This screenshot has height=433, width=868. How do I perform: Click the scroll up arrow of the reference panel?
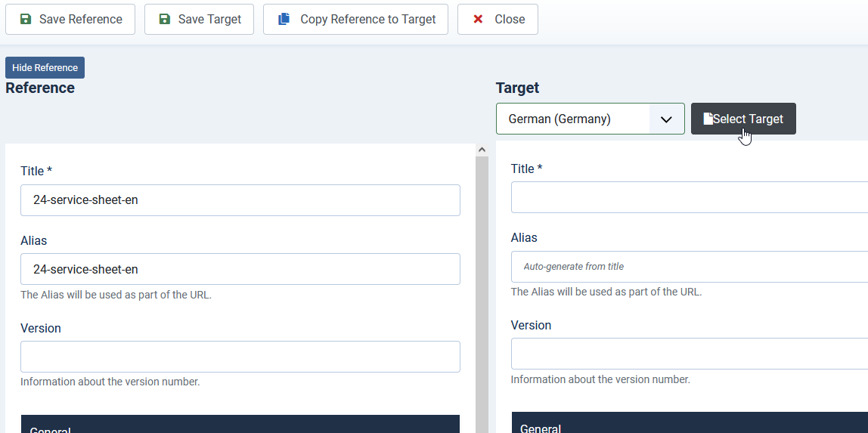tap(482, 150)
